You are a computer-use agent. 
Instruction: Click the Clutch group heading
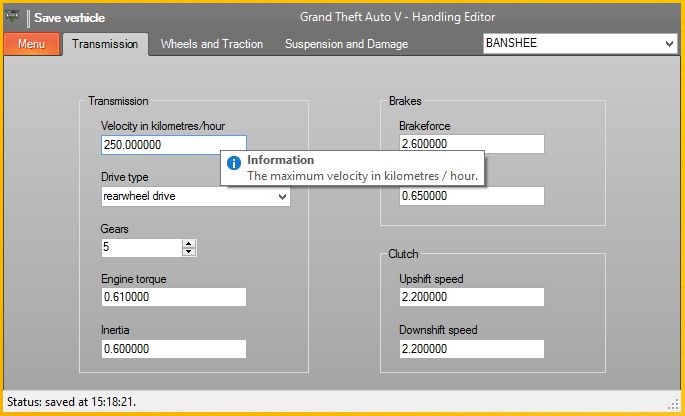403,254
